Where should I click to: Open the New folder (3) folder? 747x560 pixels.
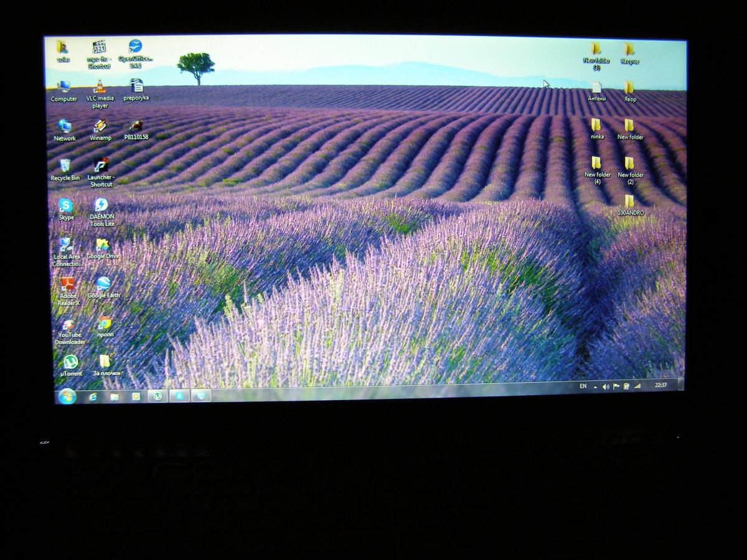coord(596,49)
